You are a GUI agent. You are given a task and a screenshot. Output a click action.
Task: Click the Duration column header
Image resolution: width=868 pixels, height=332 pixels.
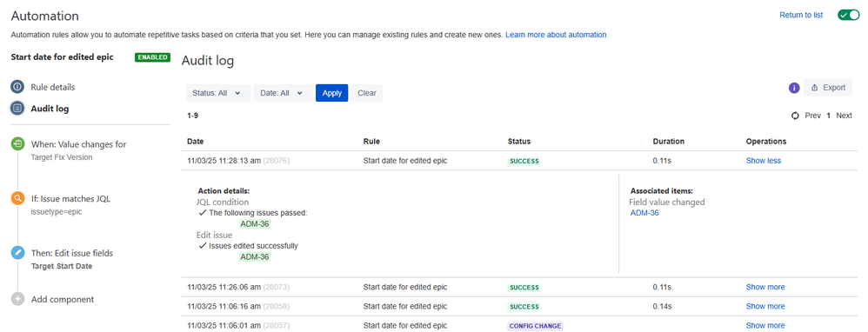point(669,142)
